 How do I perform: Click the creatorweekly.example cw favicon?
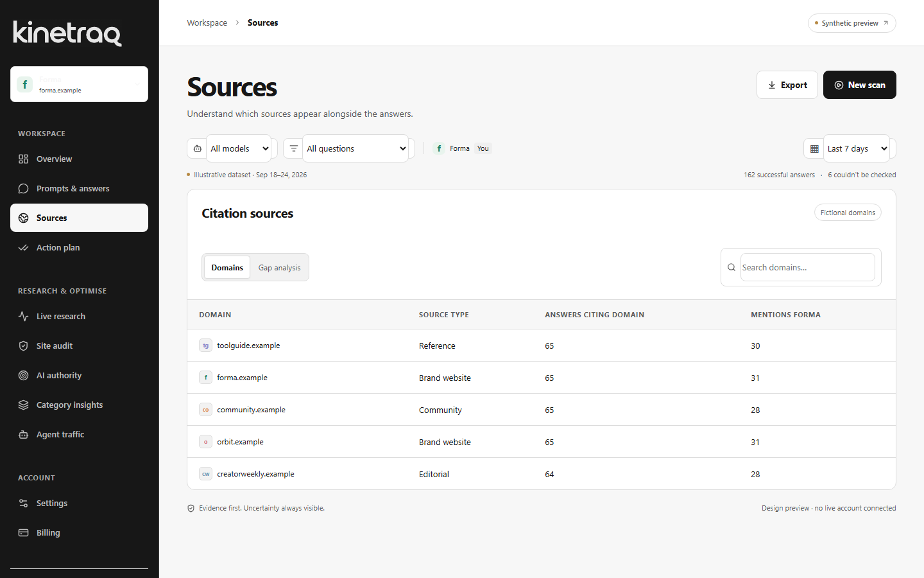coord(205,474)
